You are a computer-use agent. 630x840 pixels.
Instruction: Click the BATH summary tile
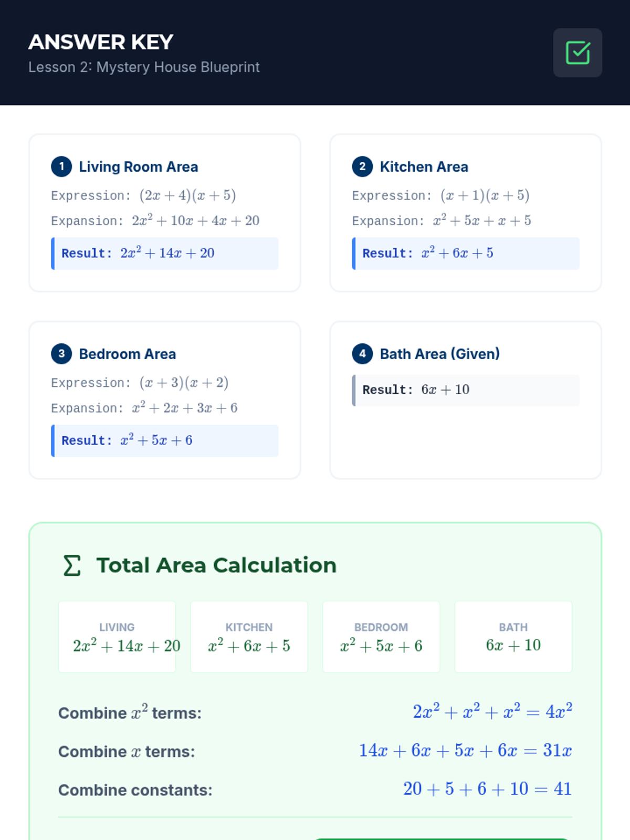tap(513, 637)
